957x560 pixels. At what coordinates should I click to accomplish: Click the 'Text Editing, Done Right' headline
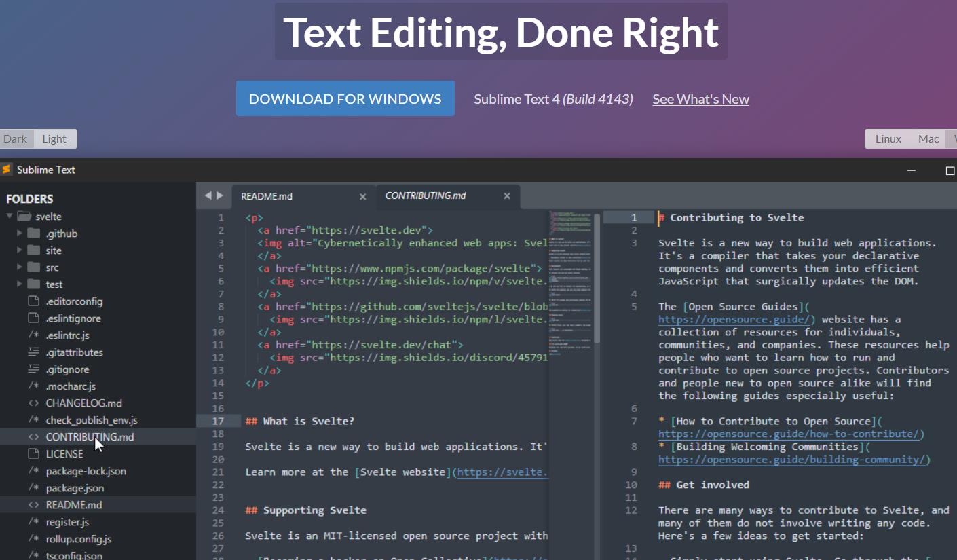click(501, 31)
